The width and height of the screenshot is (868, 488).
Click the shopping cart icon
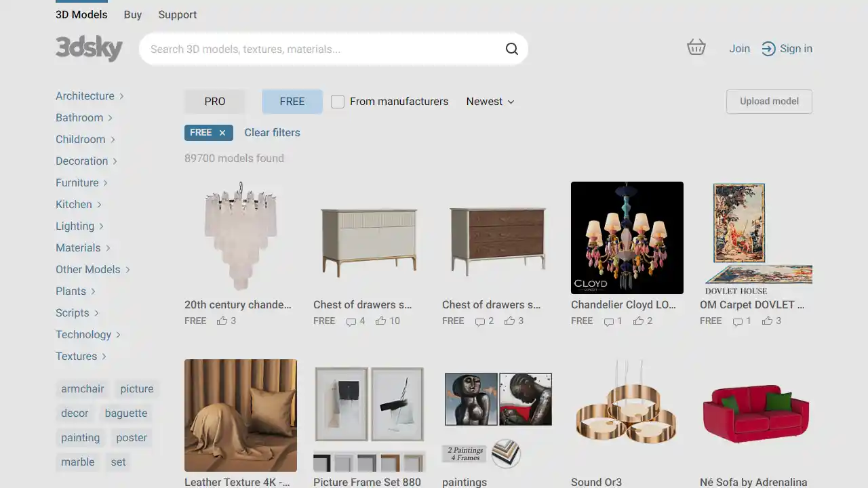(696, 47)
